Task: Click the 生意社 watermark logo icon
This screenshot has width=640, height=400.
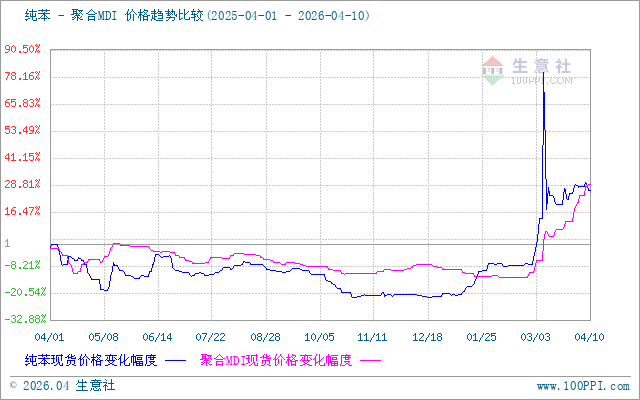Action: [494, 67]
